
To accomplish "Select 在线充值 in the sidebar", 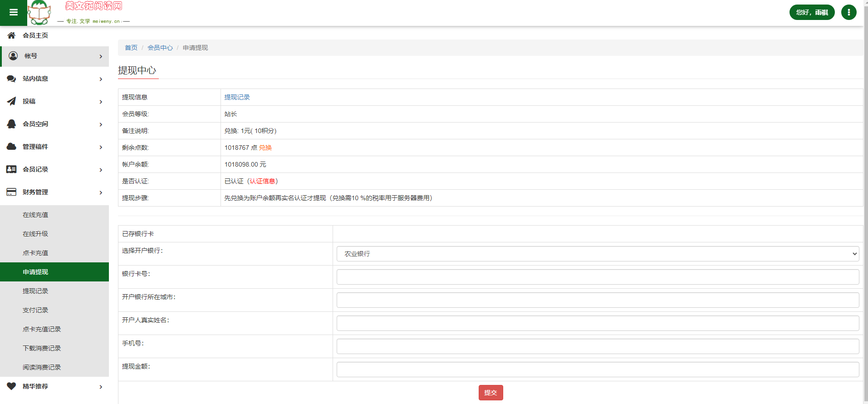I will click(x=54, y=215).
